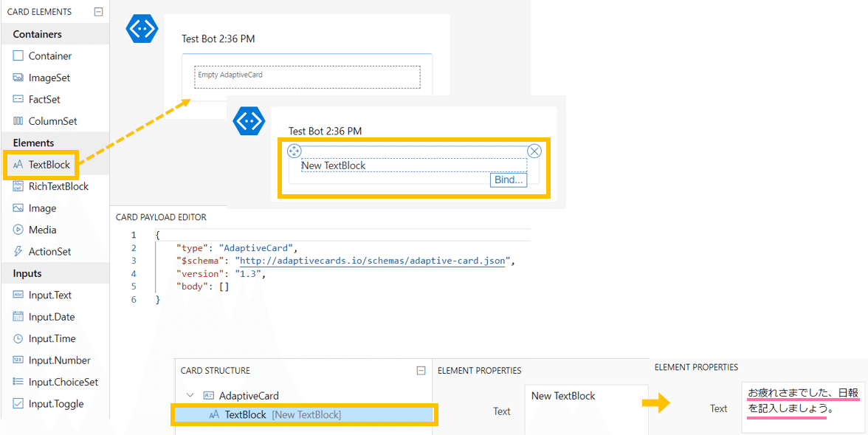Image resolution: width=868 pixels, height=435 pixels.
Task: Select TextBlock in the card structure tree
Action: pyautogui.click(x=304, y=414)
